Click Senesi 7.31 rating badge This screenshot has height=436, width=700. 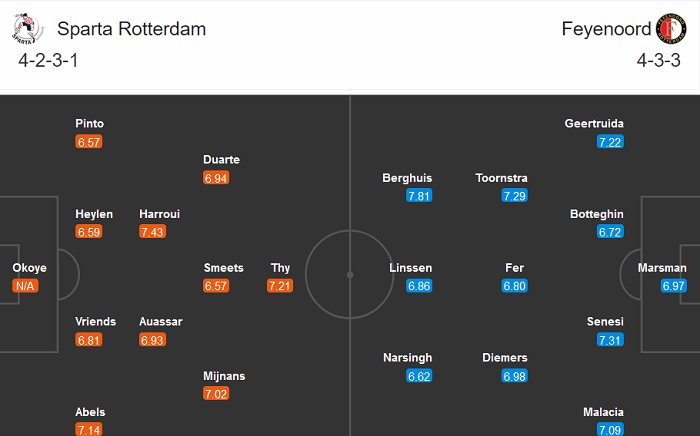click(x=610, y=340)
